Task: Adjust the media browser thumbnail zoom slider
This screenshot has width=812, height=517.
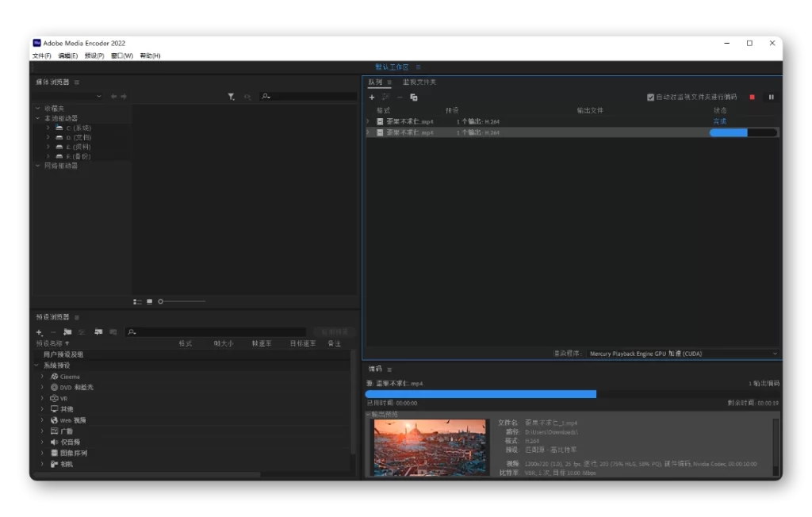Action: (x=161, y=301)
